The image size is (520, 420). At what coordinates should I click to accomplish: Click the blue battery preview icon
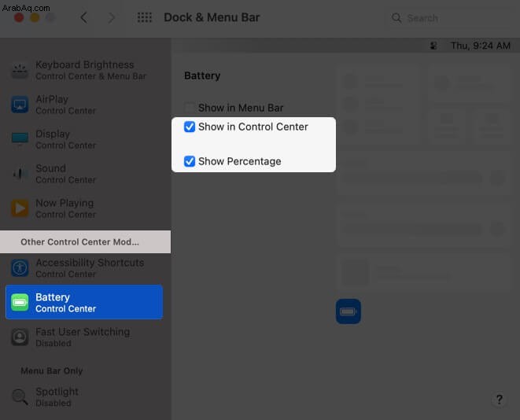[349, 311]
